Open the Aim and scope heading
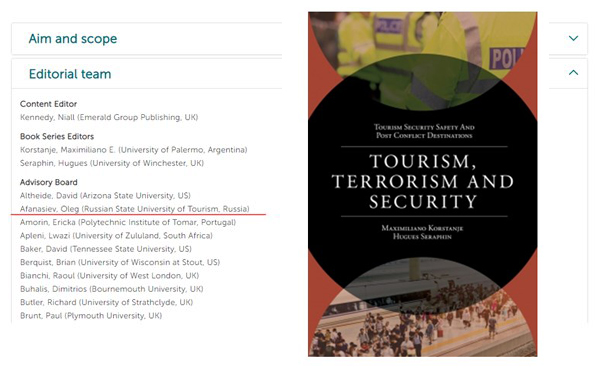603x385 pixels. (x=73, y=38)
